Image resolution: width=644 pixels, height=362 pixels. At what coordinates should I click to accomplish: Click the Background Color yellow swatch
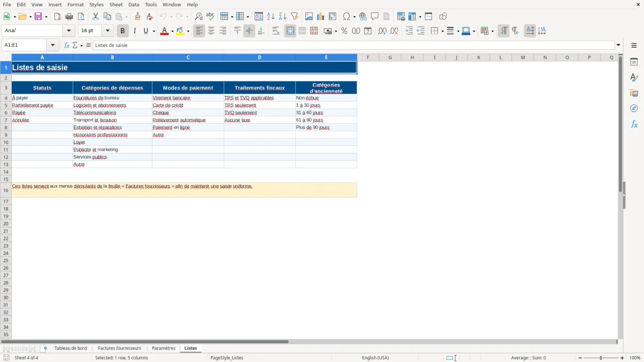click(x=180, y=31)
